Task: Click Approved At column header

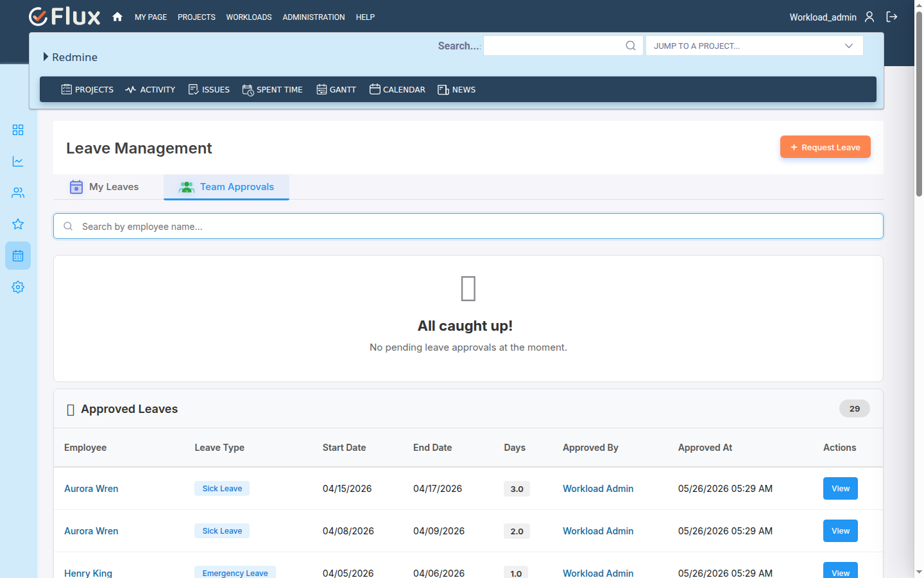Action: point(705,448)
